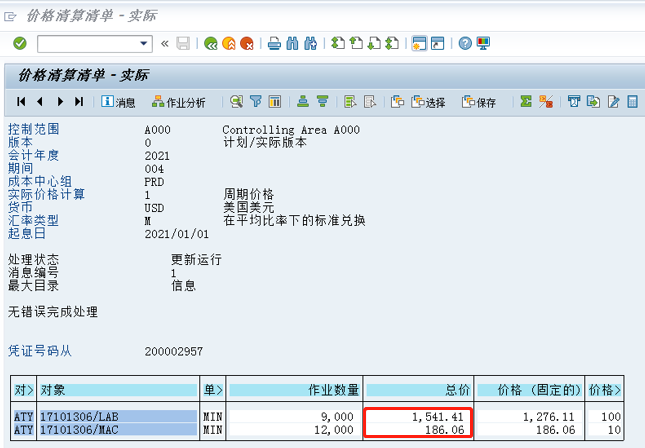Click the red Cancel icon

click(x=247, y=43)
